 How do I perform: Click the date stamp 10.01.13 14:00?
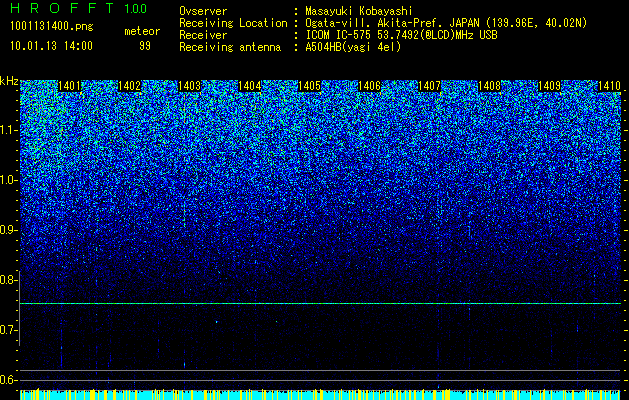coord(51,46)
